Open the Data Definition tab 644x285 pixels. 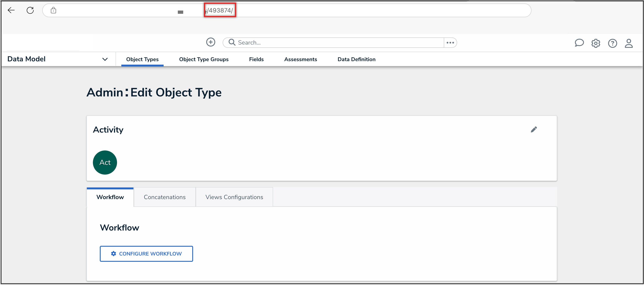click(x=356, y=59)
